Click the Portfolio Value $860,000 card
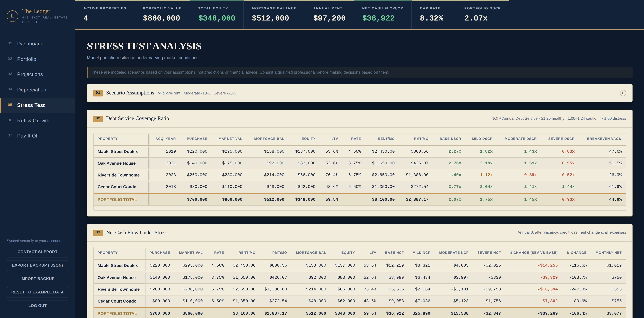 tap(162, 15)
